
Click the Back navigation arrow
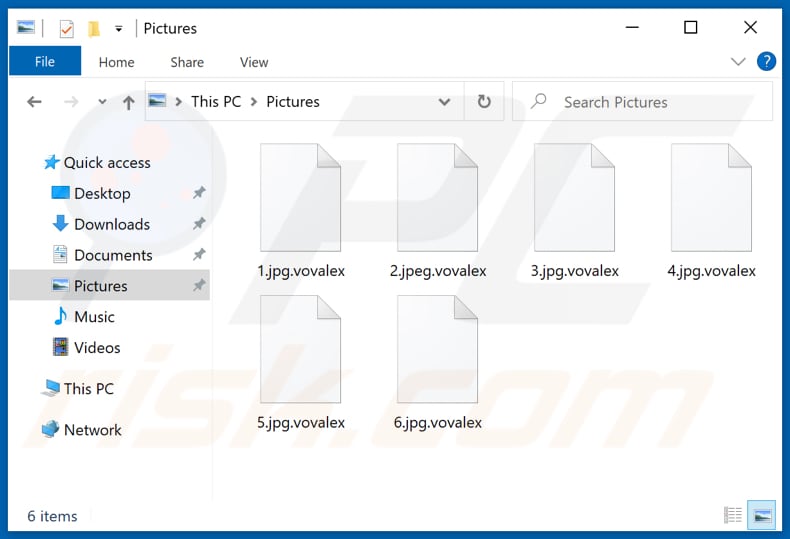pyautogui.click(x=34, y=102)
